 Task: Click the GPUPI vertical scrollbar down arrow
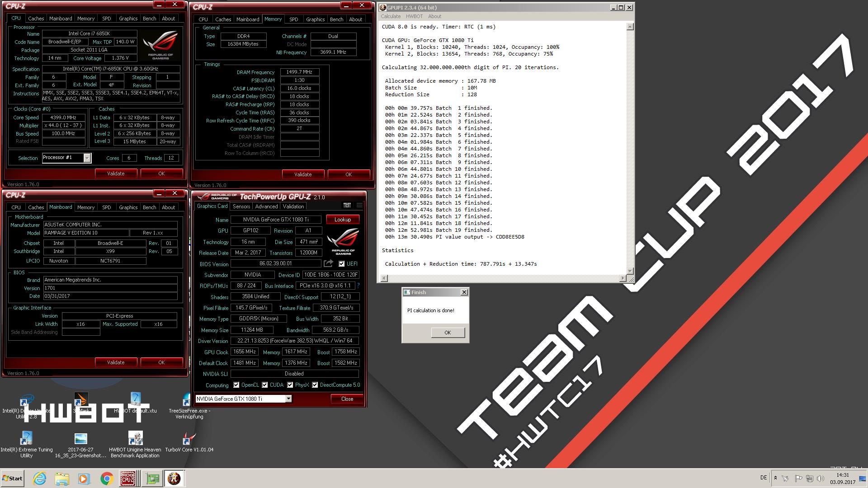(x=630, y=271)
